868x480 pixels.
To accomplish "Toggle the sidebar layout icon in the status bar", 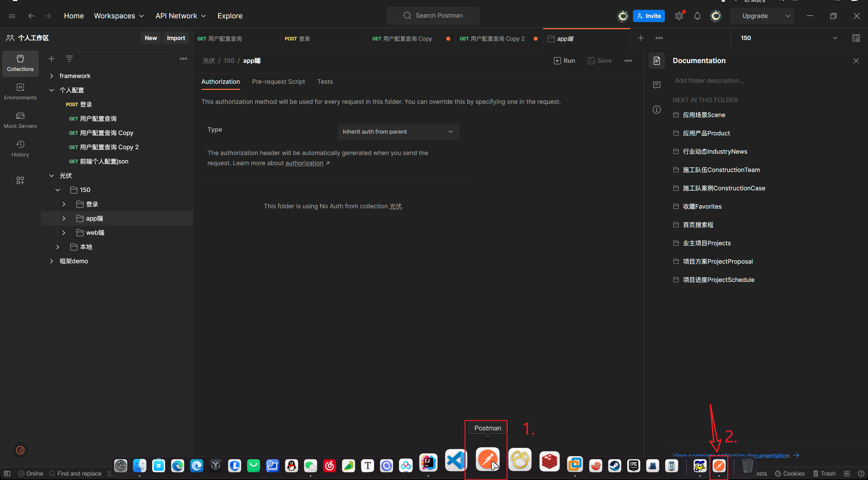I will pos(7,473).
